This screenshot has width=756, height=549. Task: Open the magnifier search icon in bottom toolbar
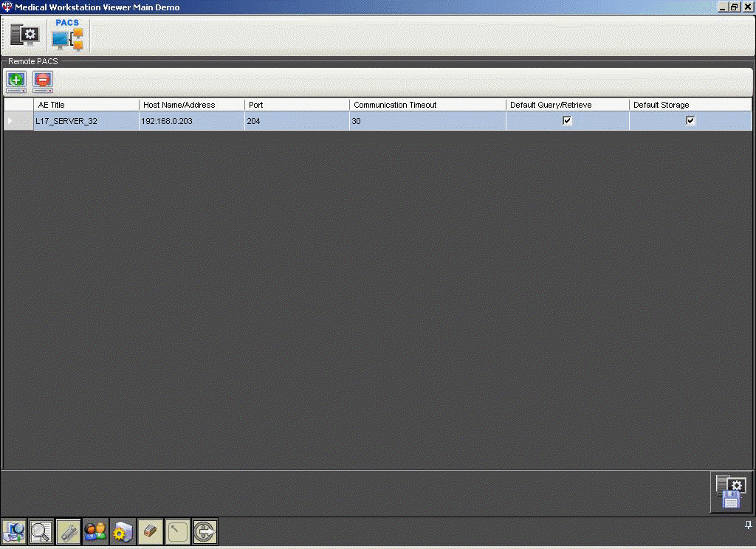click(41, 531)
